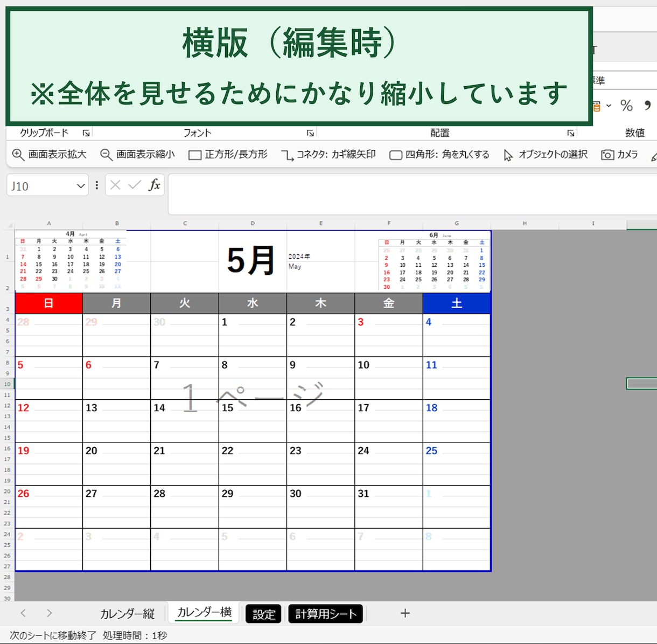This screenshot has height=644, width=657.
Task: Open the font (フォント) dialog launcher
Action: (x=310, y=133)
